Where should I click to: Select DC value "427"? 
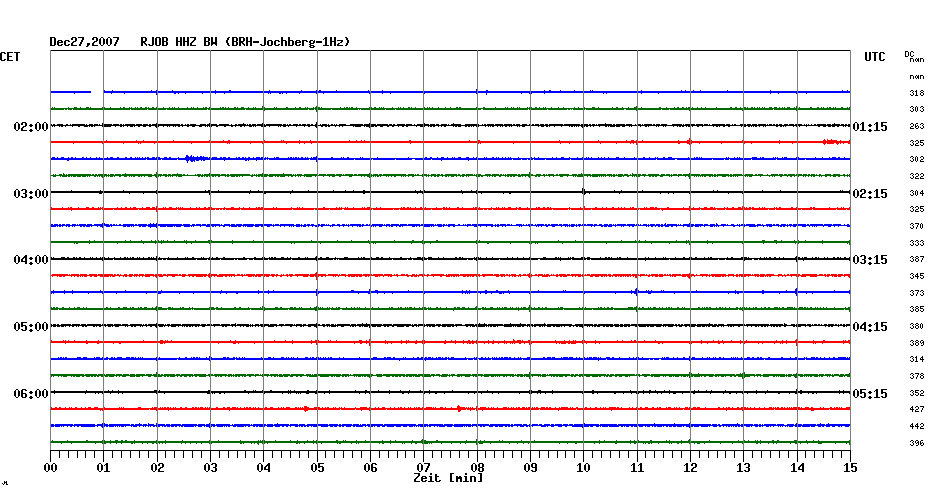pyautogui.click(x=917, y=410)
